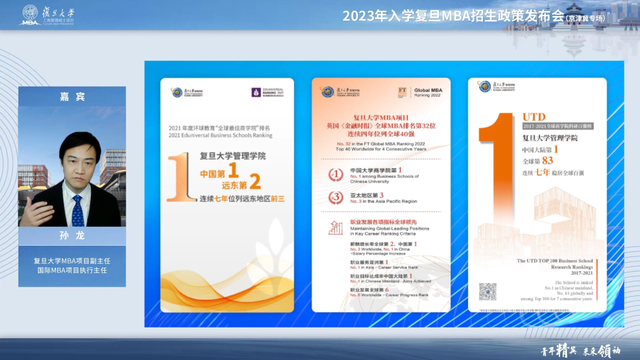Click the QR code on UTD card

click(487, 291)
